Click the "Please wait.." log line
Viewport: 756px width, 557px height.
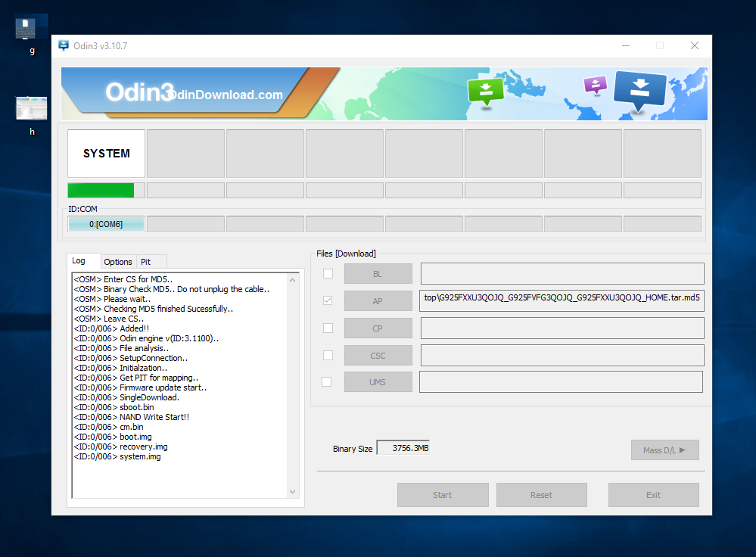112,299
